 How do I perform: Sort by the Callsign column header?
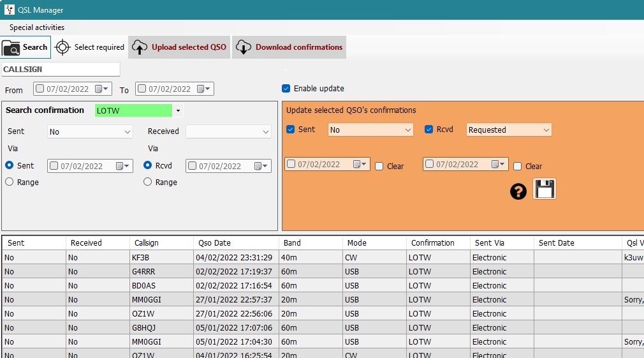pyautogui.click(x=161, y=243)
